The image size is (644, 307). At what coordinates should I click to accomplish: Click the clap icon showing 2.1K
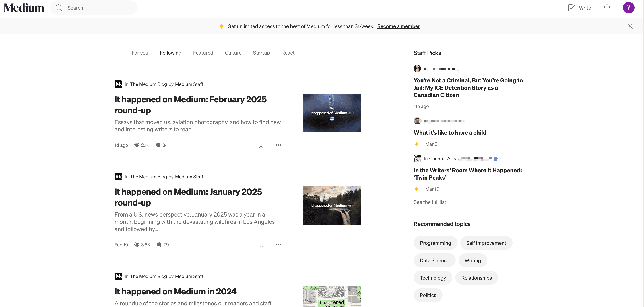137,145
